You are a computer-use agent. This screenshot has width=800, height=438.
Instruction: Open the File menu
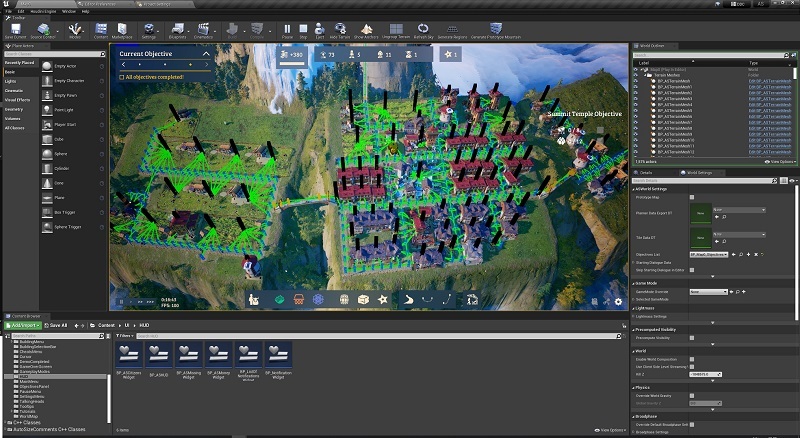point(9,11)
